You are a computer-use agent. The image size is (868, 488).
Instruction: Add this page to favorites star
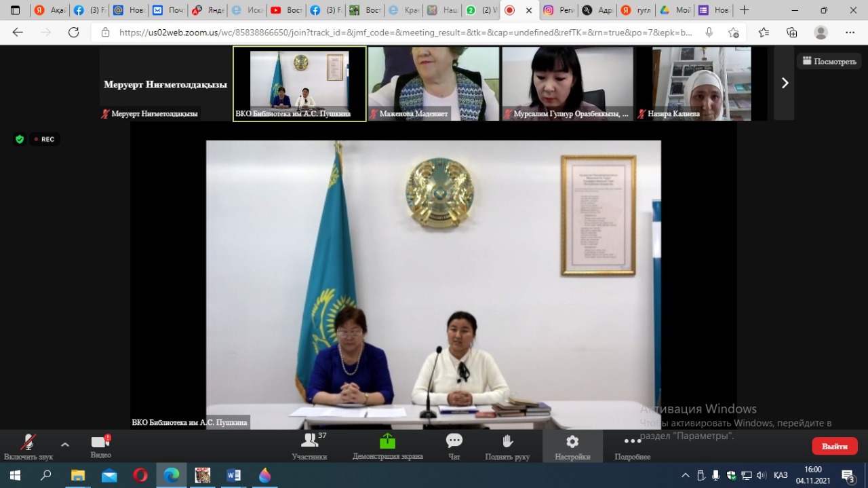point(733,32)
